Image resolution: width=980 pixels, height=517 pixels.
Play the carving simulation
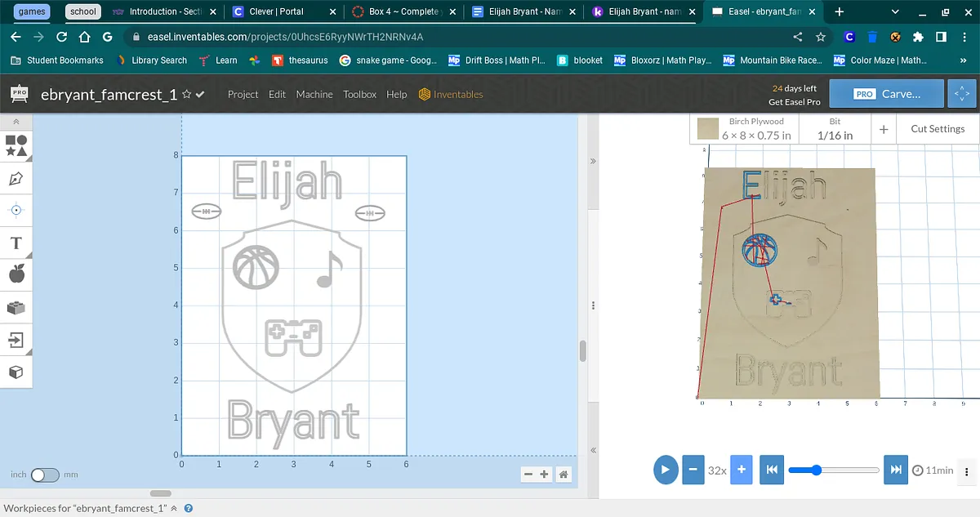click(x=666, y=470)
